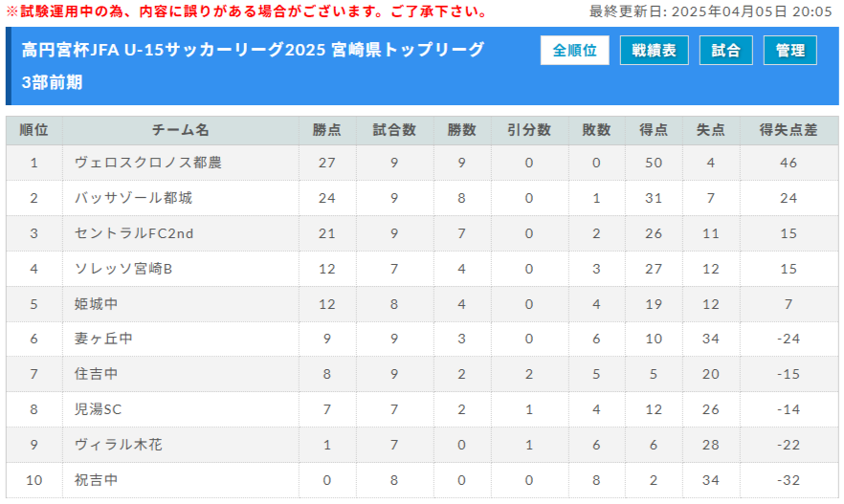The image size is (844, 504).
Task: Click 祝吉中 at the bottom rank
Action: pos(96,480)
